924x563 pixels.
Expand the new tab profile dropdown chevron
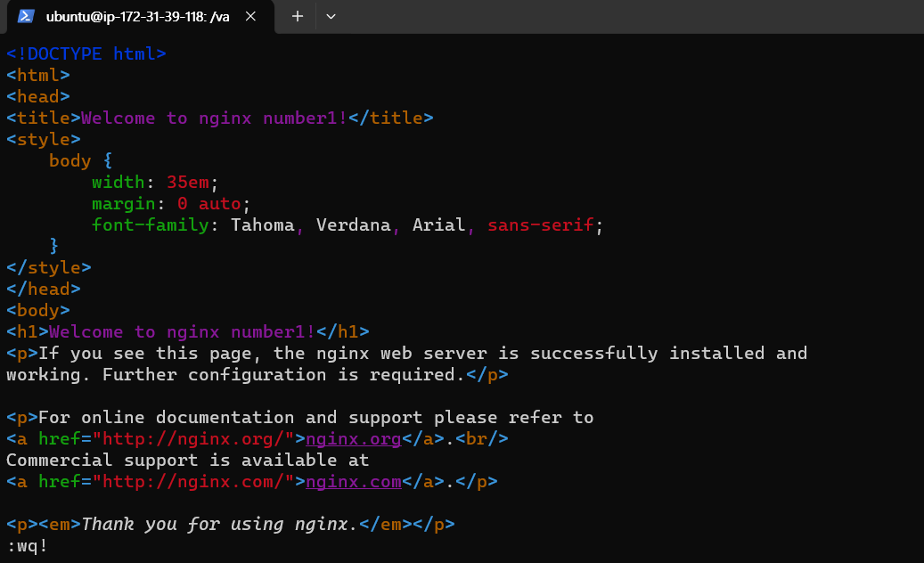[x=331, y=17]
